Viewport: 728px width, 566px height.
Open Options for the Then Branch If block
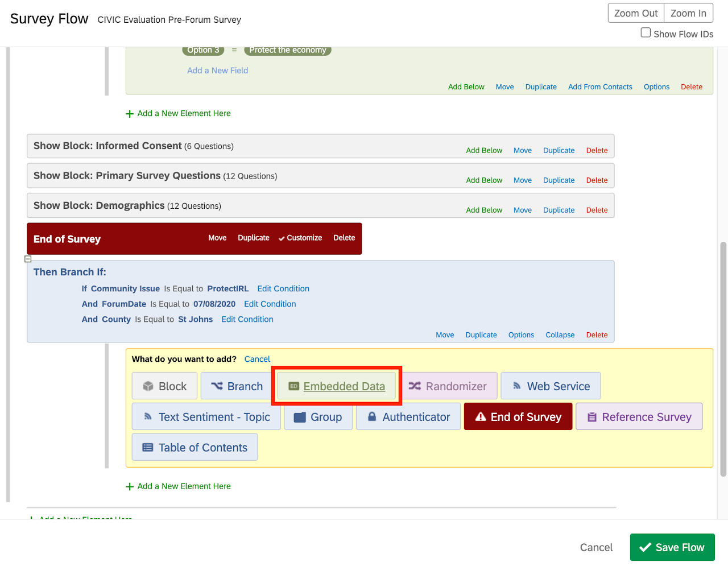521,335
